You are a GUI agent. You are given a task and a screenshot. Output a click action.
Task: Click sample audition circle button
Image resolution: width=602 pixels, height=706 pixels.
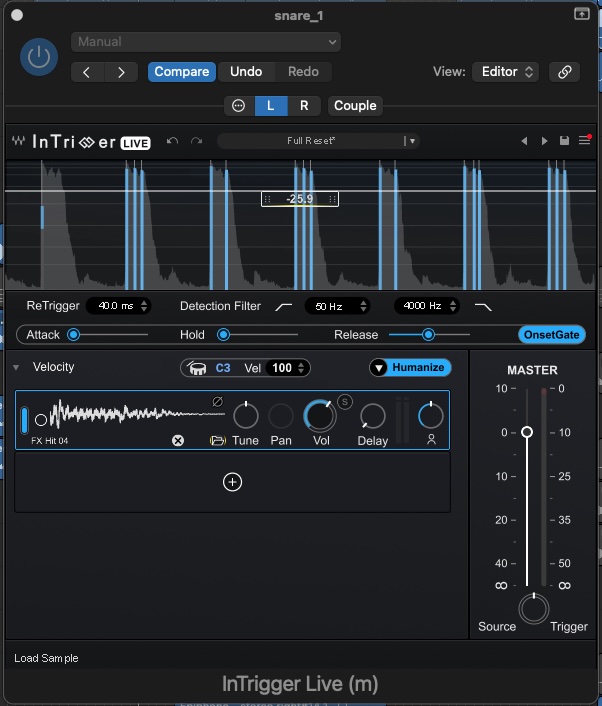(x=41, y=420)
